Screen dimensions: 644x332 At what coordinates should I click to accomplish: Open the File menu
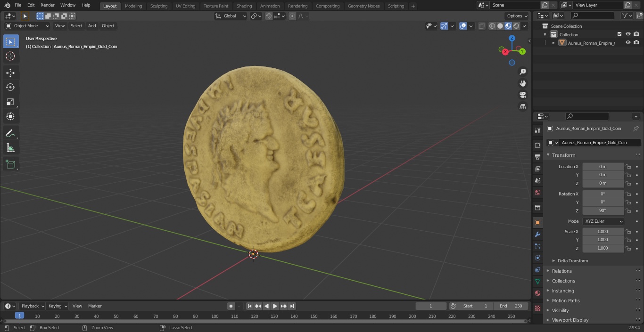pos(18,5)
